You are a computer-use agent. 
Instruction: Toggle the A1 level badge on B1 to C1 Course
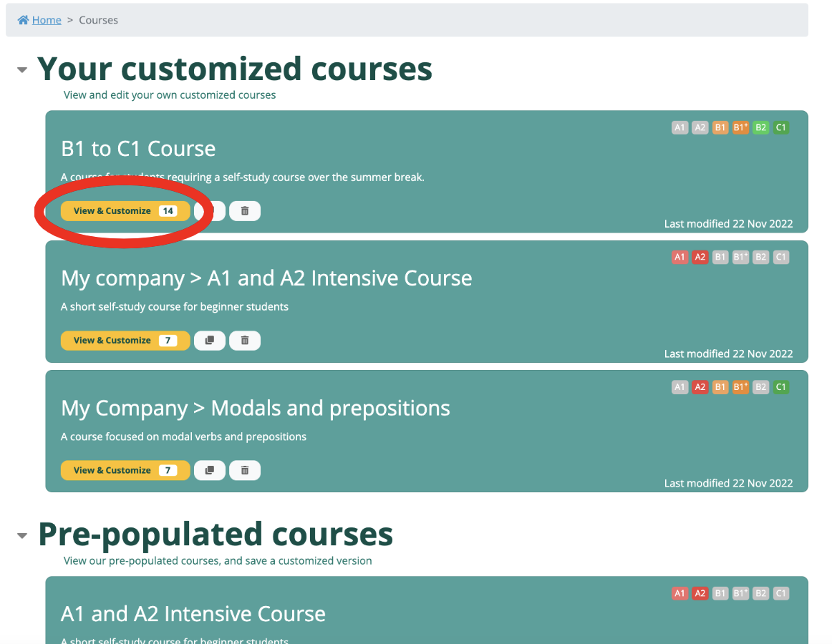[x=679, y=127]
